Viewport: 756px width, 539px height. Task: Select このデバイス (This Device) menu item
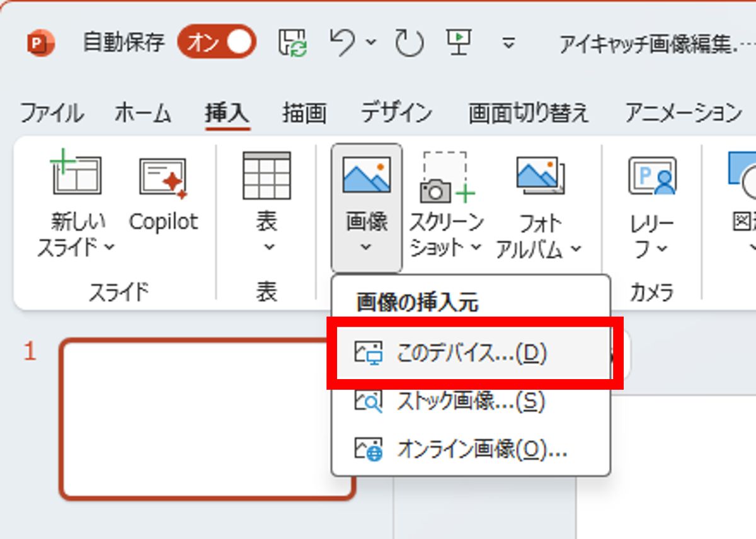point(471,354)
